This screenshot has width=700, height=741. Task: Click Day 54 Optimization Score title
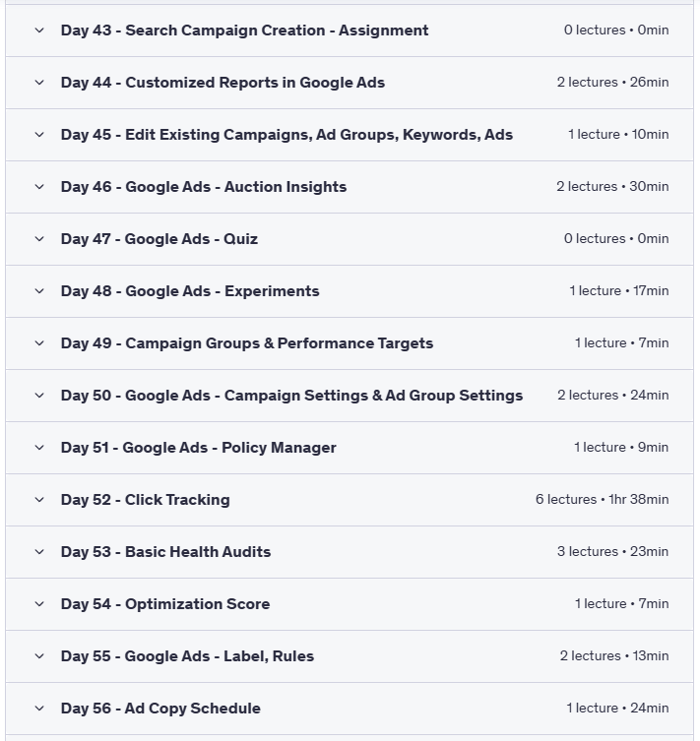(x=164, y=604)
